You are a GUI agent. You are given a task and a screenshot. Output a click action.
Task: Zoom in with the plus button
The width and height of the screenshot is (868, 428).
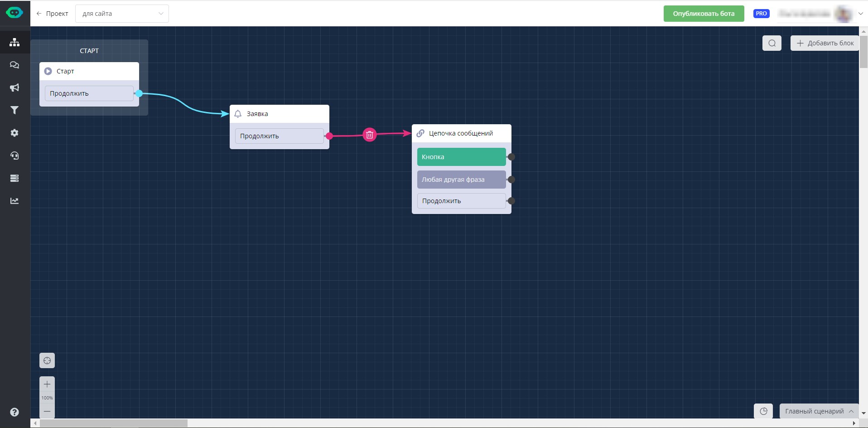(x=47, y=384)
